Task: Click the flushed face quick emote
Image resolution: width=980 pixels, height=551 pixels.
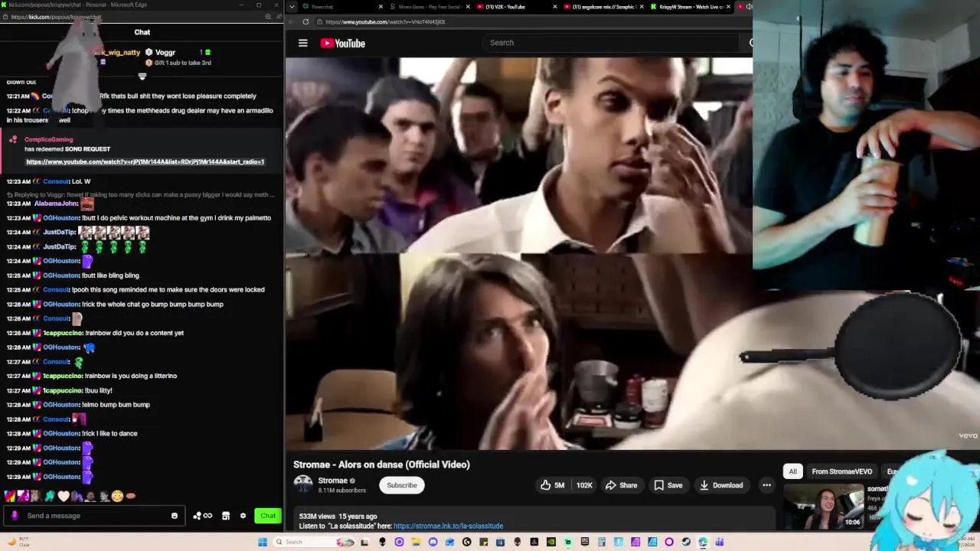Action: pyautogui.click(x=117, y=496)
